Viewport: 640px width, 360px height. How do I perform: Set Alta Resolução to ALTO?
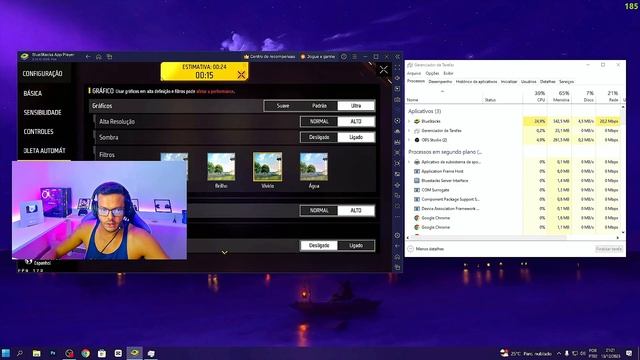(x=356, y=122)
